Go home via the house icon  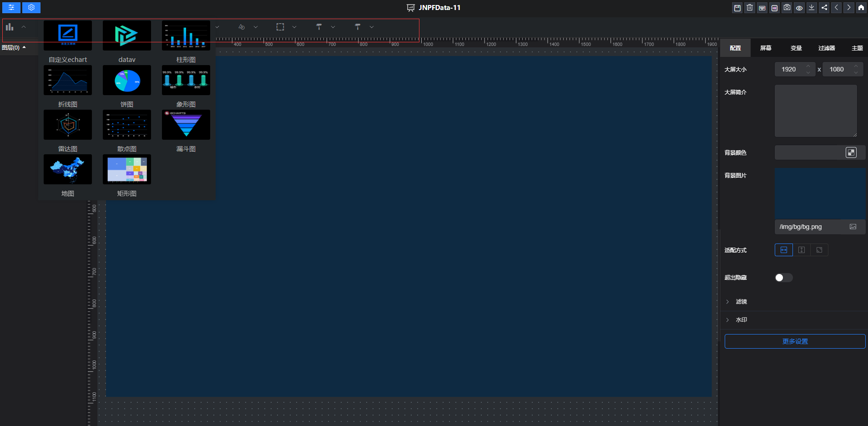point(861,8)
